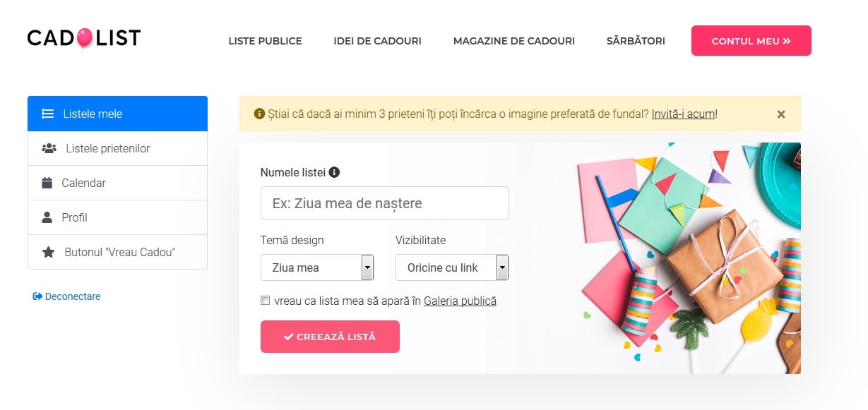Image resolution: width=868 pixels, height=410 pixels.
Task: Click the user profile icon
Action: (x=47, y=217)
